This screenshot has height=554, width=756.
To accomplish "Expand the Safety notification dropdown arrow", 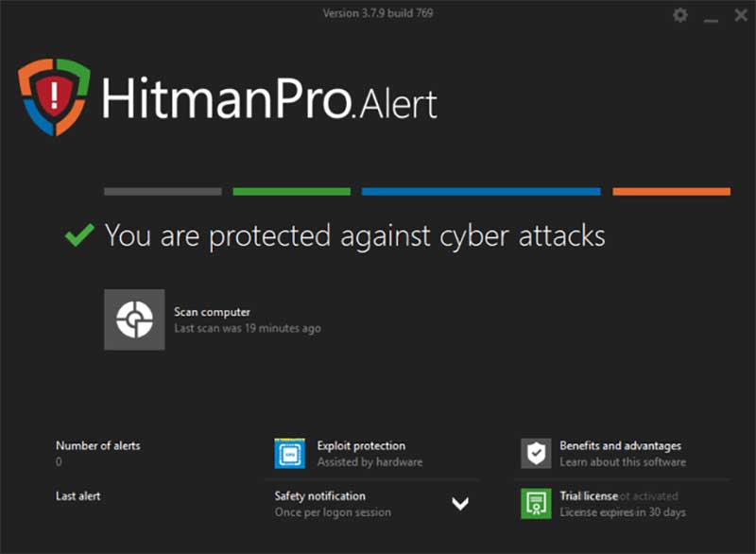I will [x=460, y=504].
